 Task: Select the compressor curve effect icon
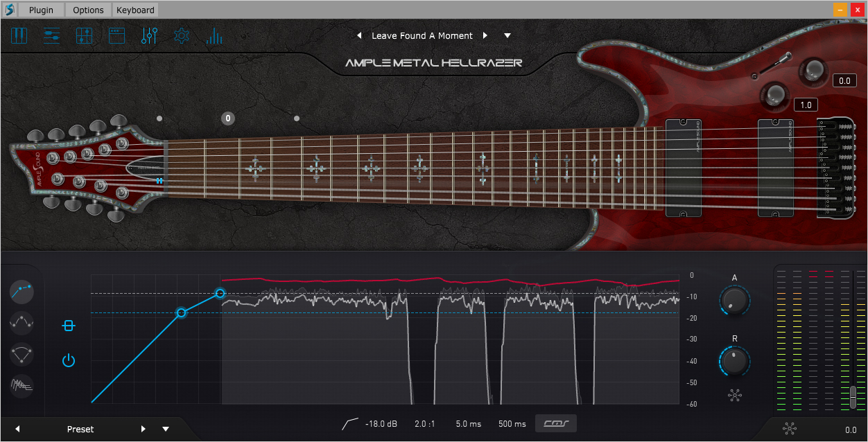click(x=21, y=292)
